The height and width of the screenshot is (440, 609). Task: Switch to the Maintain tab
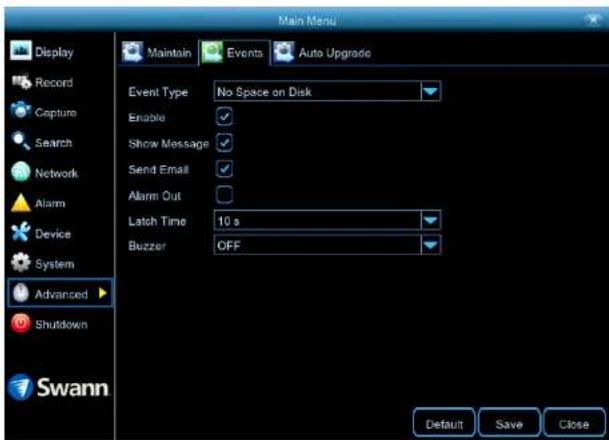point(157,52)
